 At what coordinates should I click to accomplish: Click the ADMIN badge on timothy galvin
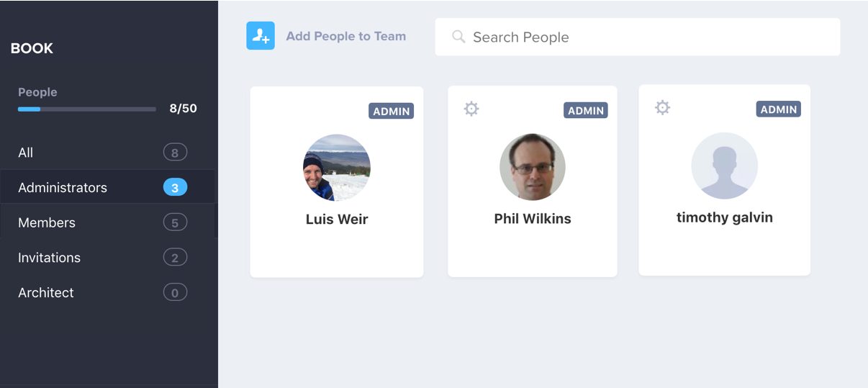tap(779, 109)
